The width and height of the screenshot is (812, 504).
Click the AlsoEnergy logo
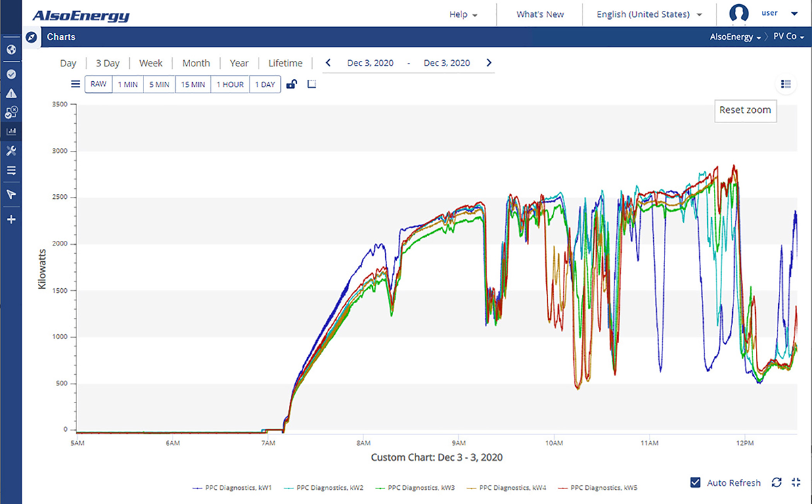point(81,16)
